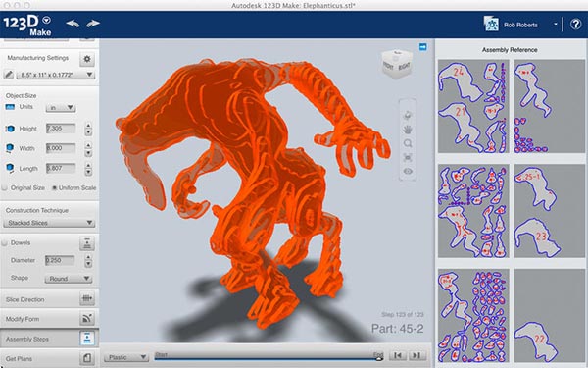This screenshot has width=588, height=368.
Task: Select the Orbit navigation tool
Action: point(408,115)
